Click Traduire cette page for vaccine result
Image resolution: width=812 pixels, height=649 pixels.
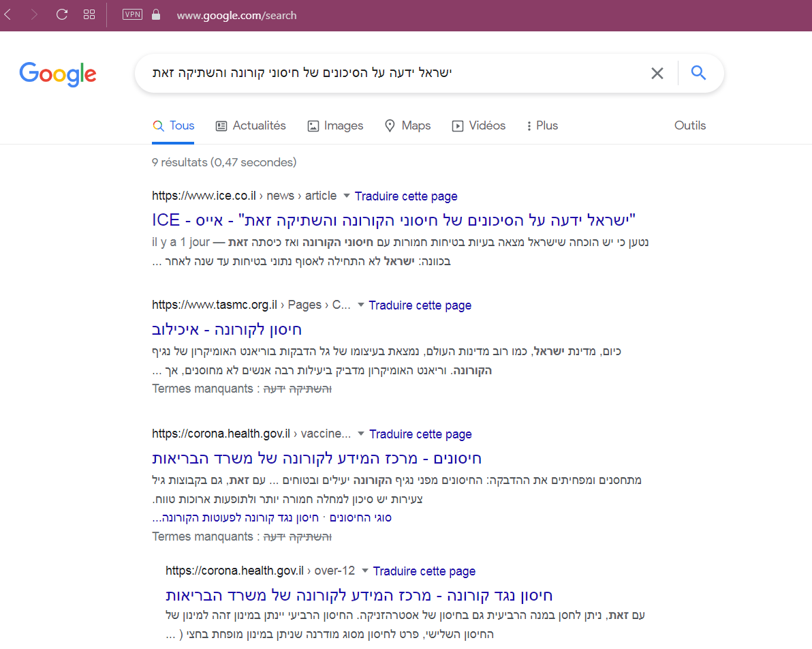420,434
